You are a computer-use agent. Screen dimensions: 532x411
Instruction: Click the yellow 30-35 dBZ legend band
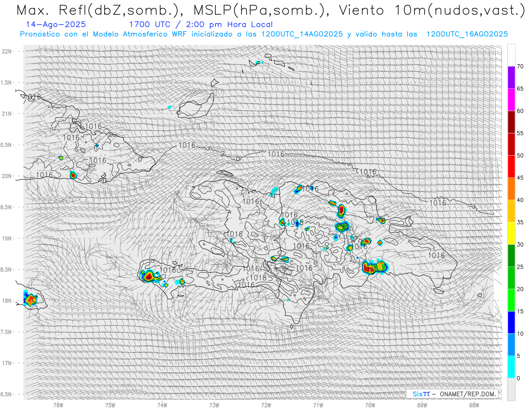[x=511, y=233]
